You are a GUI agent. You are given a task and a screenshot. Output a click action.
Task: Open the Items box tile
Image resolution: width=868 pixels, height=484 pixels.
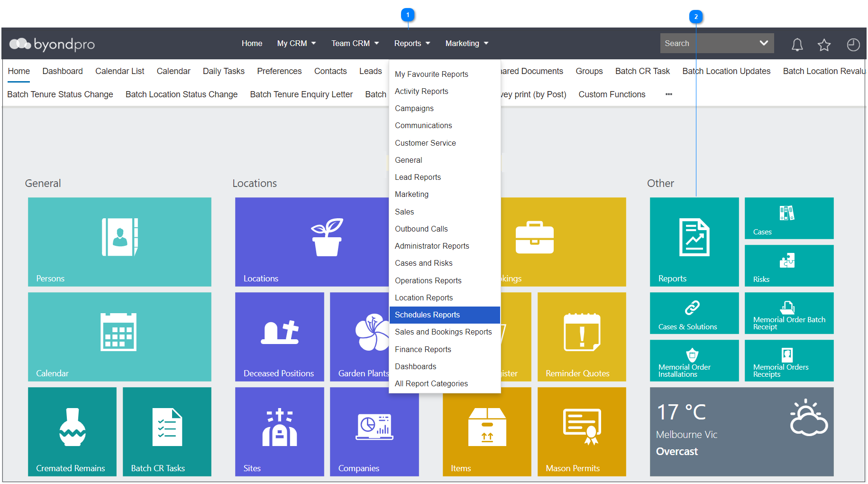[x=487, y=431]
